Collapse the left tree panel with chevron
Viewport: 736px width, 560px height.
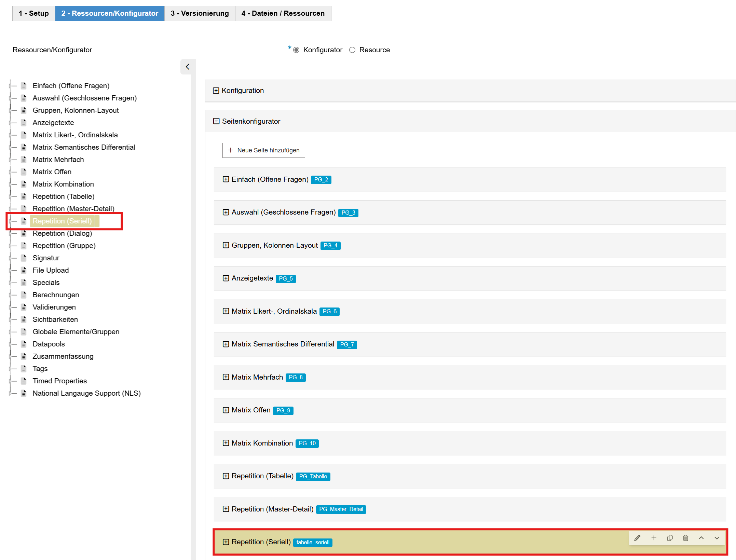tap(188, 67)
